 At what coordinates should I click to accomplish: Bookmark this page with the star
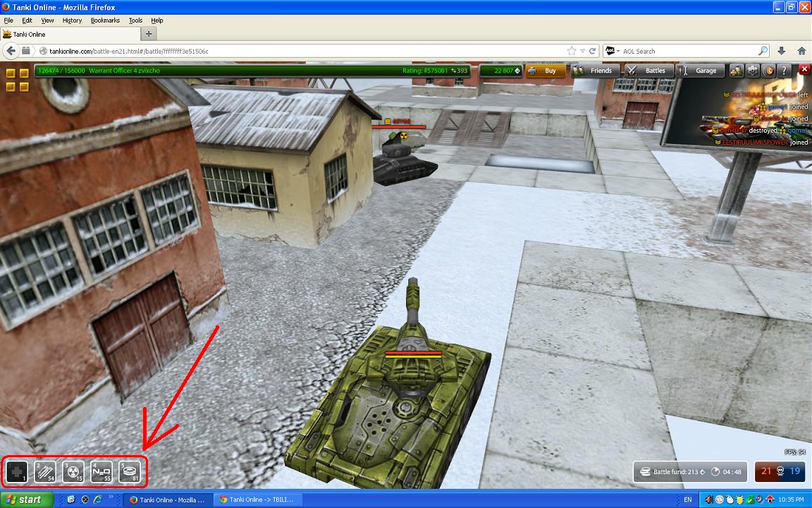(572, 51)
